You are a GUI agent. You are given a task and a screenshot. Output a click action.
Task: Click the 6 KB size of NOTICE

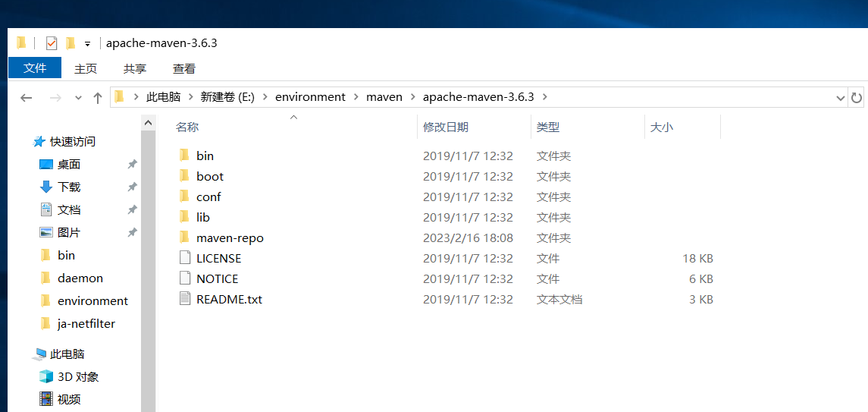coord(700,279)
